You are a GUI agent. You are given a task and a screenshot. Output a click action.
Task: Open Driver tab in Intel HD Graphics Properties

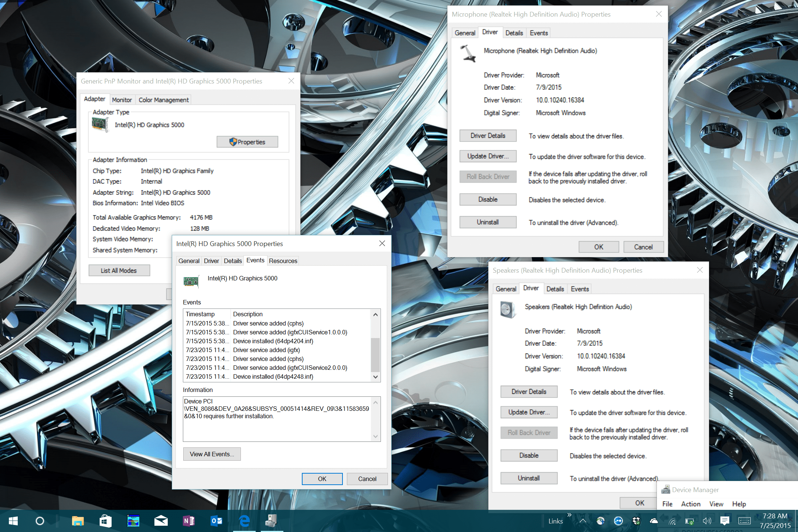coord(211,261)
